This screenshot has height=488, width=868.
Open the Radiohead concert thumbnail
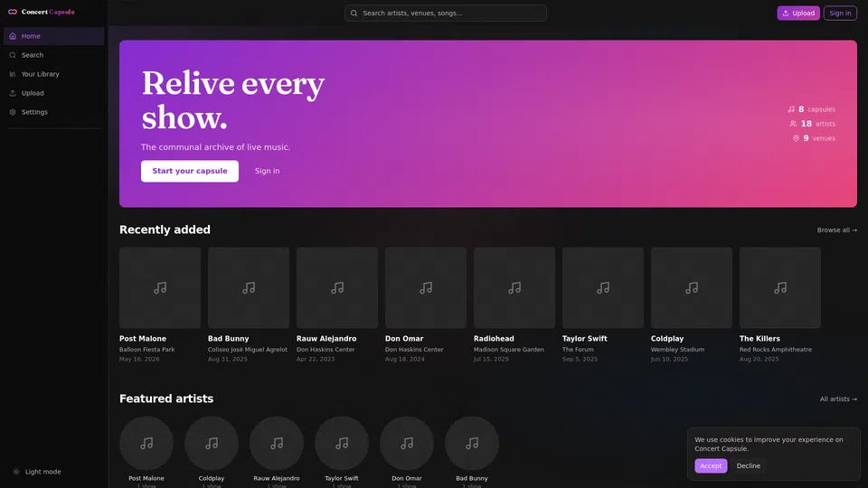pyautogui.click(x=514, y=287)
